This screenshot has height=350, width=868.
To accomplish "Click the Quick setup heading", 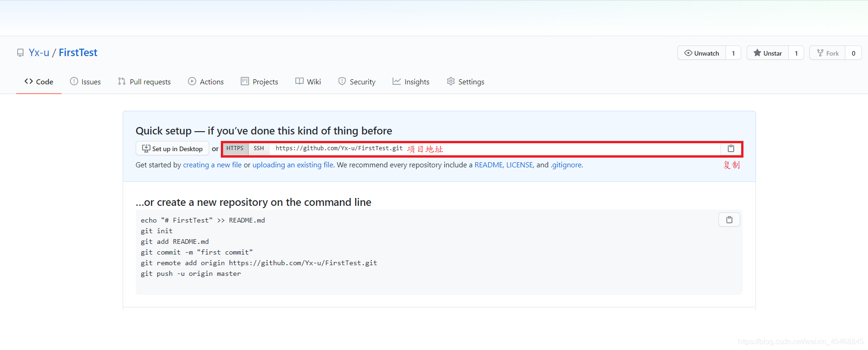I will pos(264,131).
